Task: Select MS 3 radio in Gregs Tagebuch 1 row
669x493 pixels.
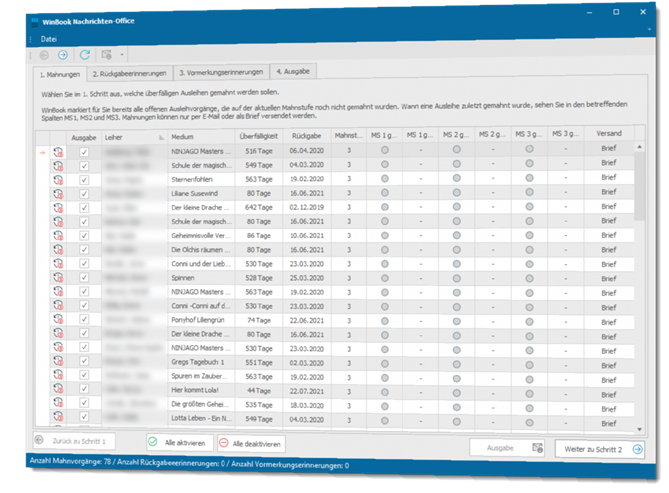Action: point(529,364)
